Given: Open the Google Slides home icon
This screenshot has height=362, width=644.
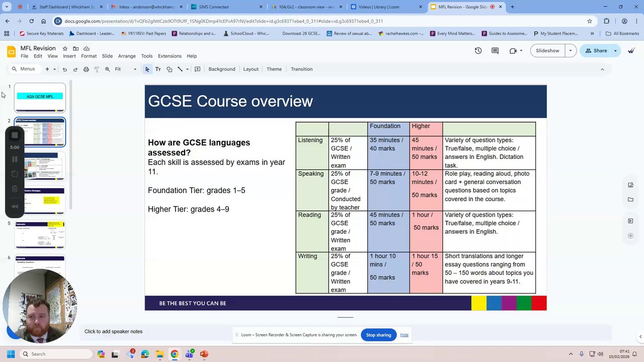Looking at the screenshot, I should (11, 52).
